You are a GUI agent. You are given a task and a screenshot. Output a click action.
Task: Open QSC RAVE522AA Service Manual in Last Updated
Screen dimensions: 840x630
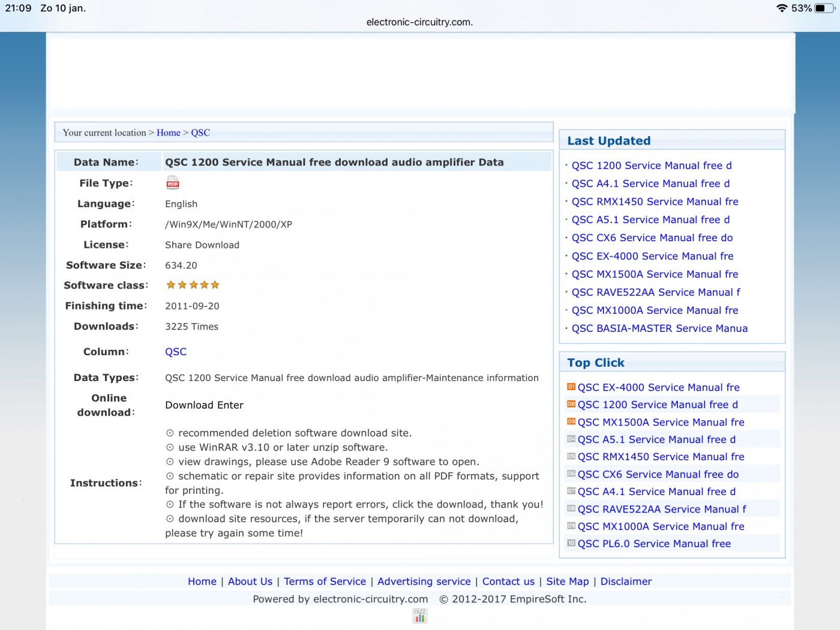coord(656,292)
